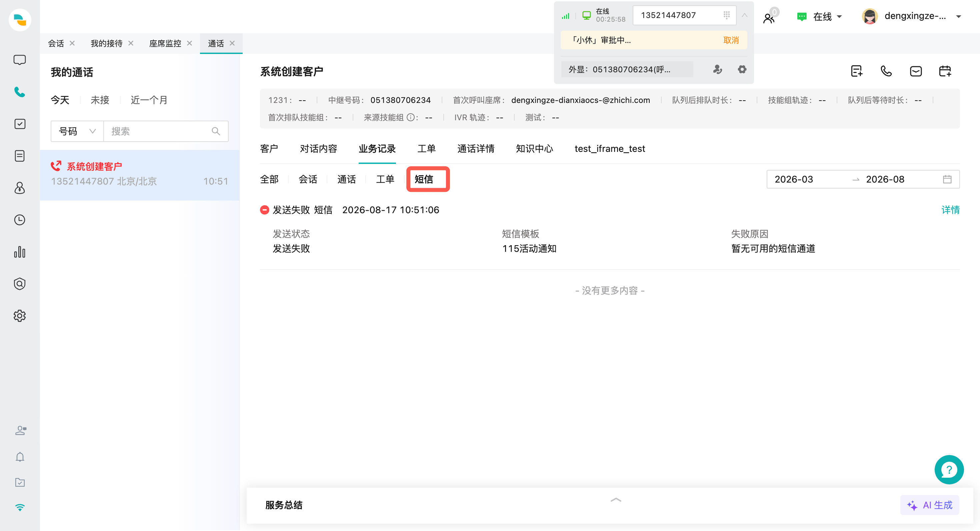This screenshot has height=531, width=980.
Task: Cancel the 小休 approval request
Action: [731, 40]
